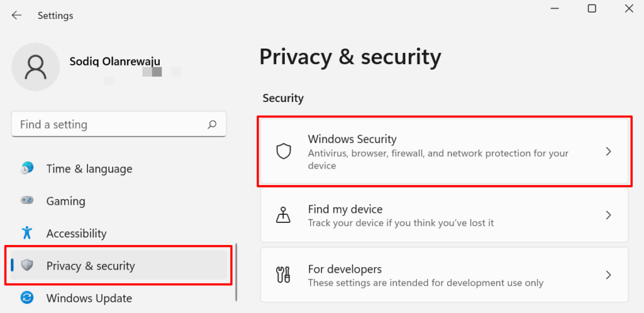Click the Time & language globe icon
Screen dimensions: 644x313
(27, 168)
